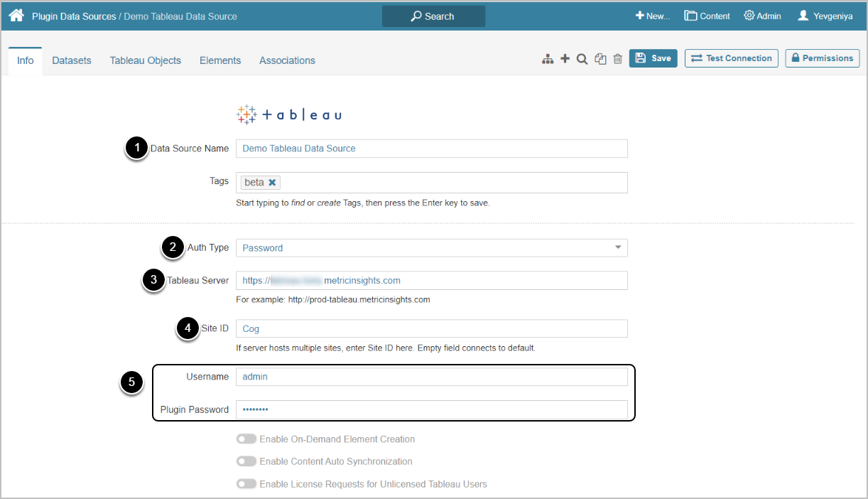Click the Site ID field
The height and width of the screenshot is (499, 868).
(x=432, y=328)
